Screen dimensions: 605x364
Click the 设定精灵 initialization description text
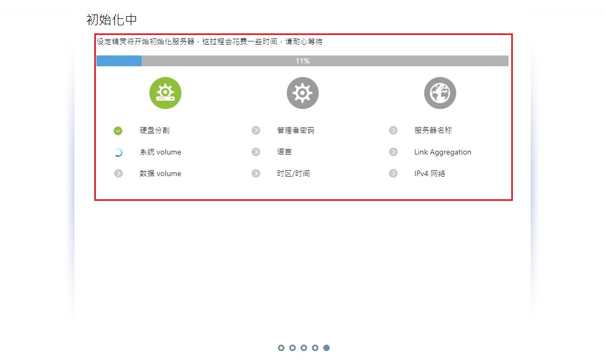tap(210, 41)
